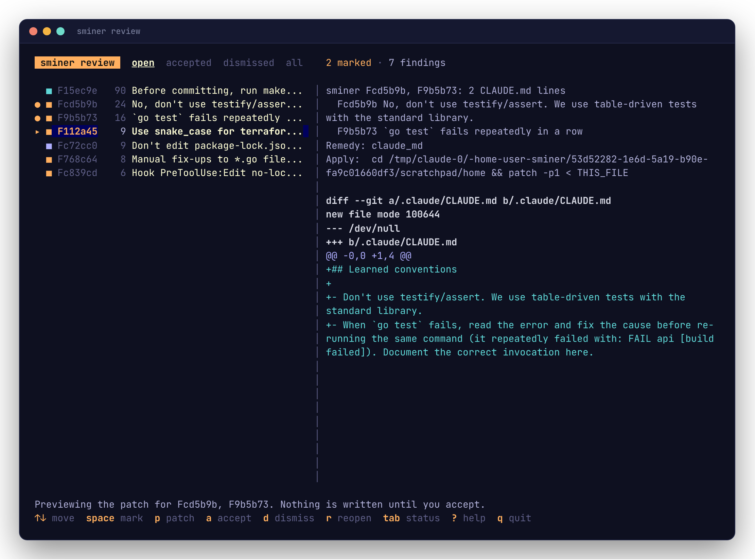The height and width of the screenshot is (560, 755).
Task: Click the '7 findings' counter
Action: 417,63
